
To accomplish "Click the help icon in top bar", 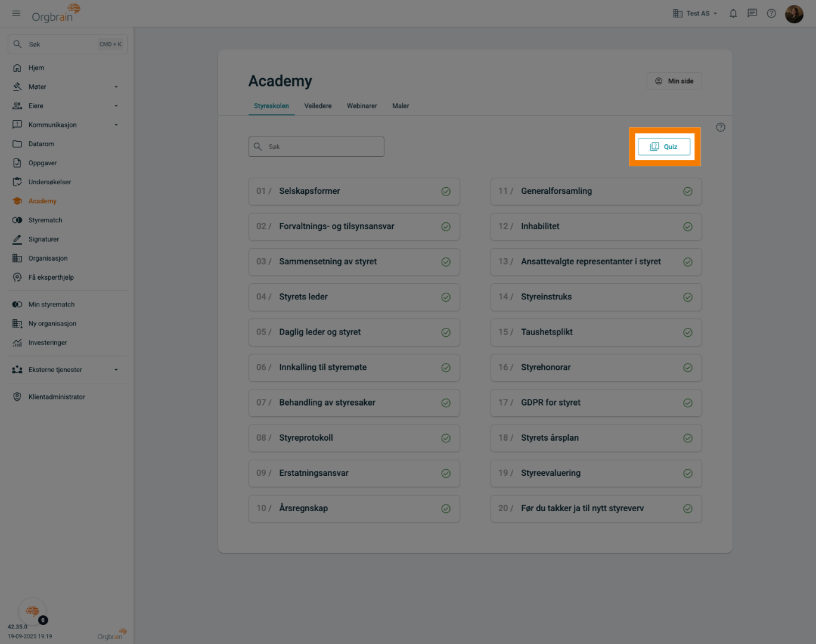I will click(x=771, y=13).
